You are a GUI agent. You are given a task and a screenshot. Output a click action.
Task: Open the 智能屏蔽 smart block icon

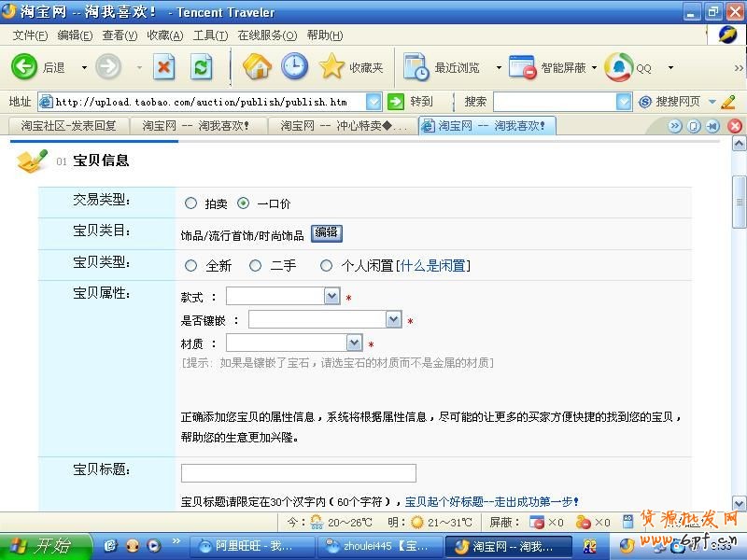pos(522,67)
